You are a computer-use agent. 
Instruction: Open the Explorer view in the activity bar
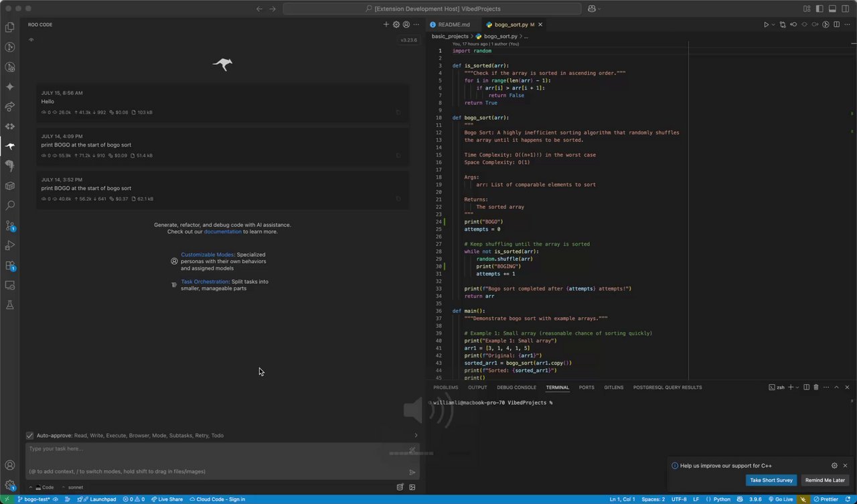[x=10, y=27]
